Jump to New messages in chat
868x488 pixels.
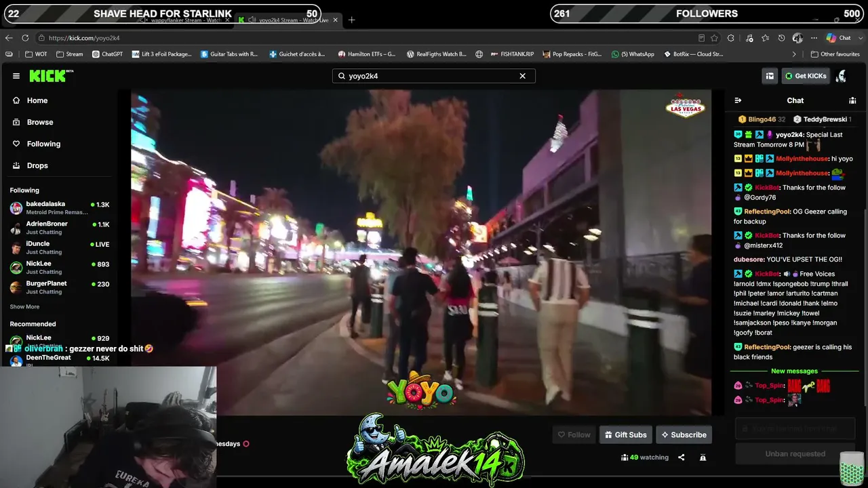pyautogui.click(x=794, y=371)
